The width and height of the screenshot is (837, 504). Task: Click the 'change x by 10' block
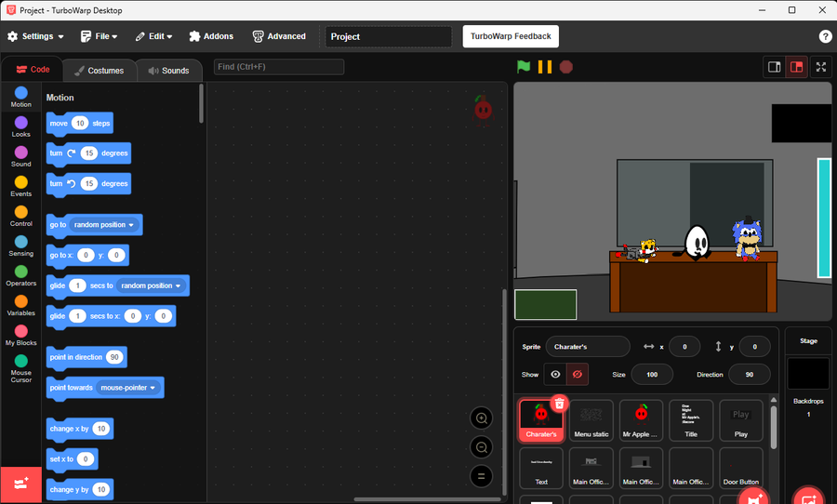80,429
